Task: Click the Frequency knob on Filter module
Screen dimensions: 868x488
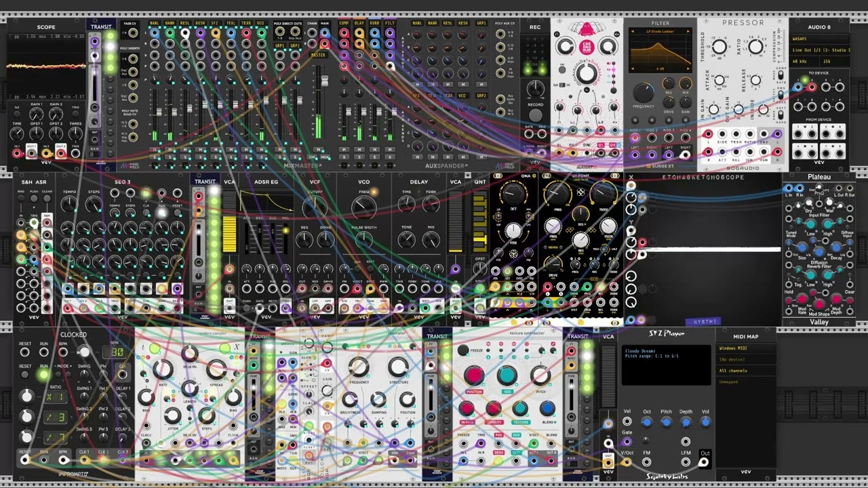Action: pyautogui.click(x=644, y=93)
